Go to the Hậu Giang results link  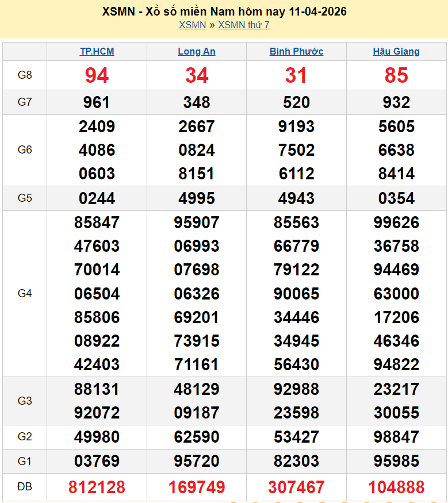(x=396, y=51)
